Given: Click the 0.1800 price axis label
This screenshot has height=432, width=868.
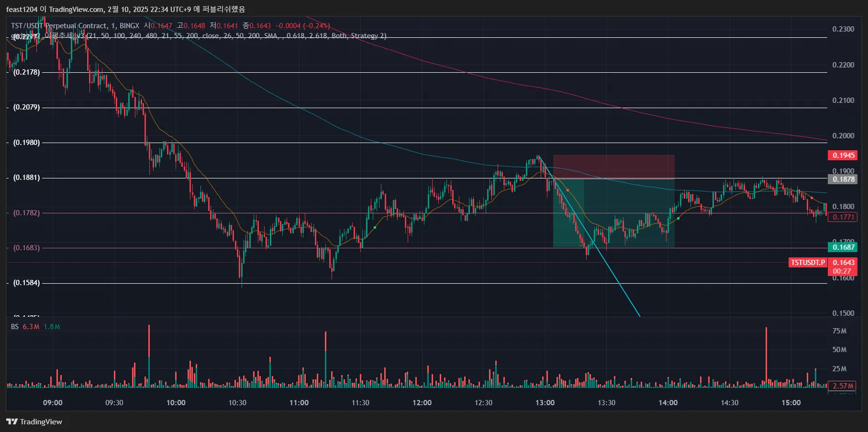Looking at the screenshot, I should click(843, 207).
